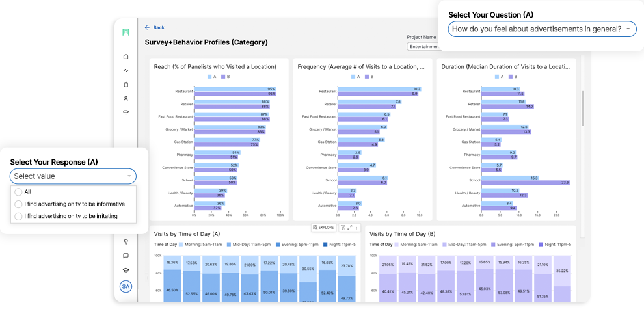The height and width of the screenshot is (320, 644).
Task: Click the green app logo in sidebar
Action: click(x=126, y=32)
